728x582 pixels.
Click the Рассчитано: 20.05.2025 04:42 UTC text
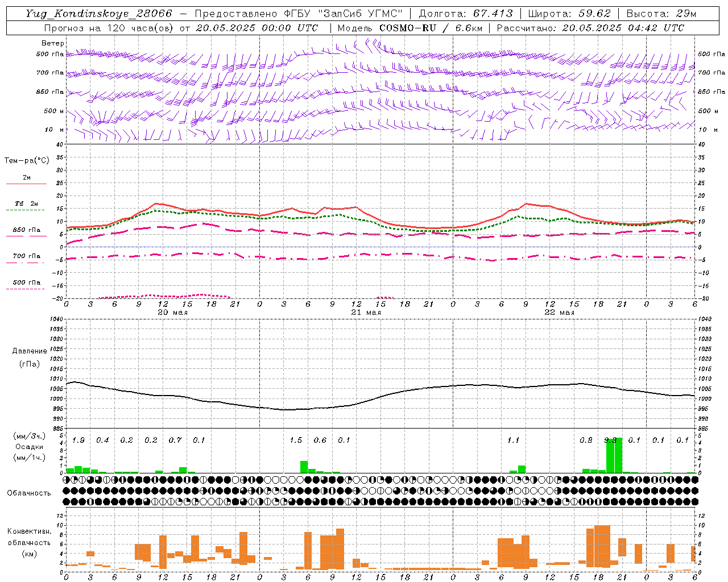(x=590, y=28)
